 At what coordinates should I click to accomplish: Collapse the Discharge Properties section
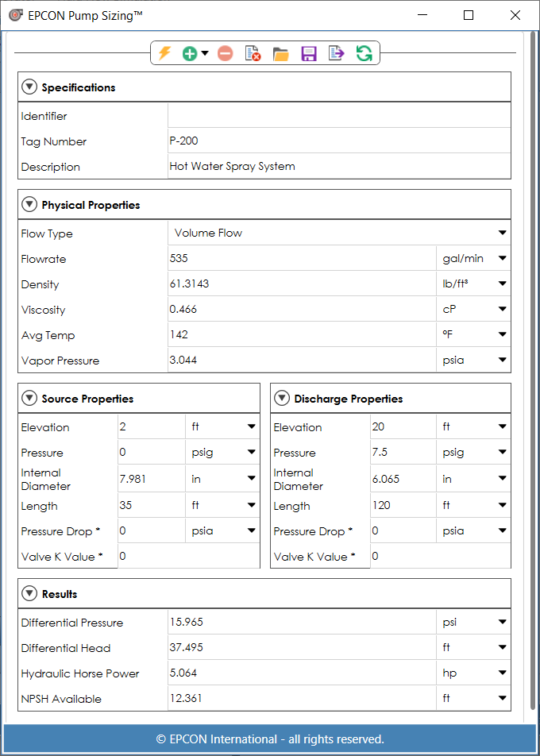[282, 399]
